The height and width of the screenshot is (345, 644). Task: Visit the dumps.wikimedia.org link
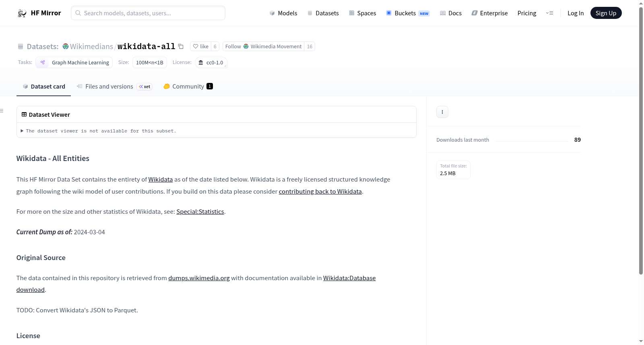click(199, 278)
